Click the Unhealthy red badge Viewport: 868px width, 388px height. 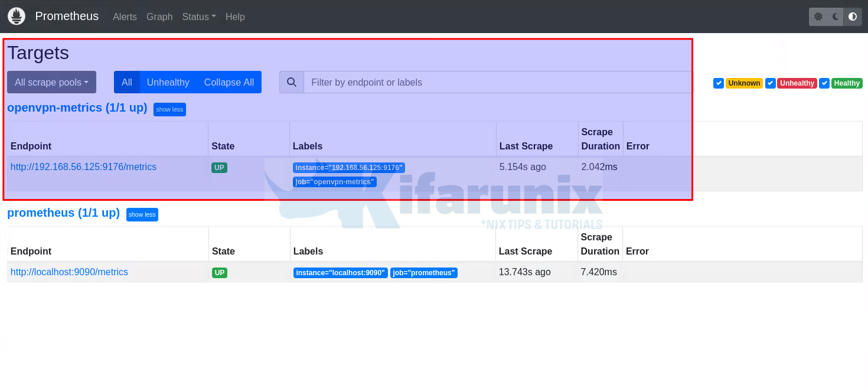[x=797, y=83]
